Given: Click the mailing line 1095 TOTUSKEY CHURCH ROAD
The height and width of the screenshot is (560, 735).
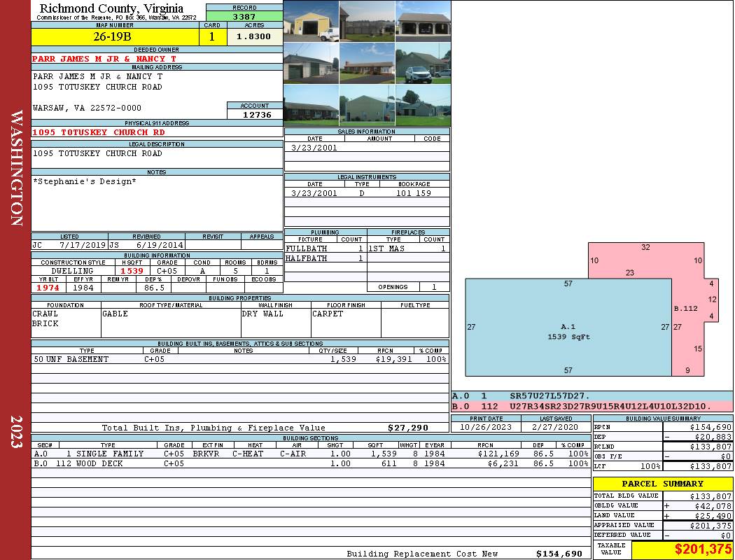Looking at the screenshot, I should pyautogui.click(x=97, y=87).
